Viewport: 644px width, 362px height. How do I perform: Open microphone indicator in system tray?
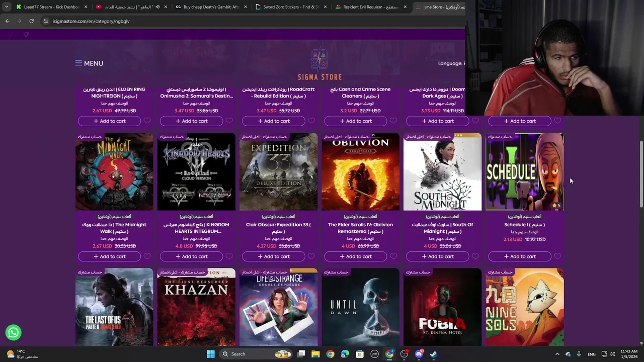click(579, 354)
